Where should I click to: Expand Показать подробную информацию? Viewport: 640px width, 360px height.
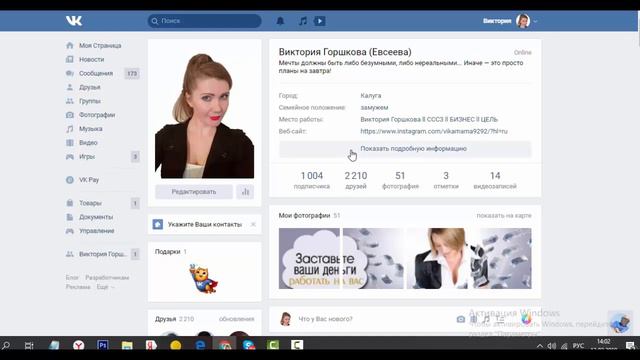tap(405, 149)
